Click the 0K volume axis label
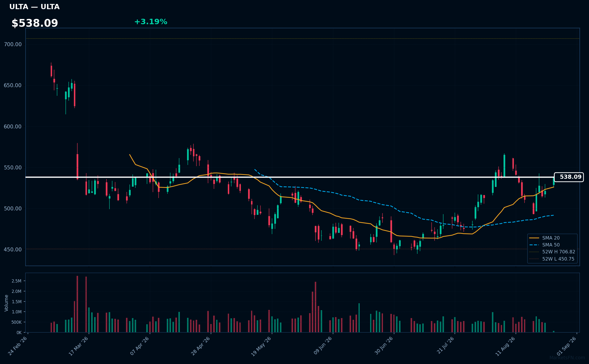Image resolution: width=589 pixels, height=364 pixels. point(19,333)
